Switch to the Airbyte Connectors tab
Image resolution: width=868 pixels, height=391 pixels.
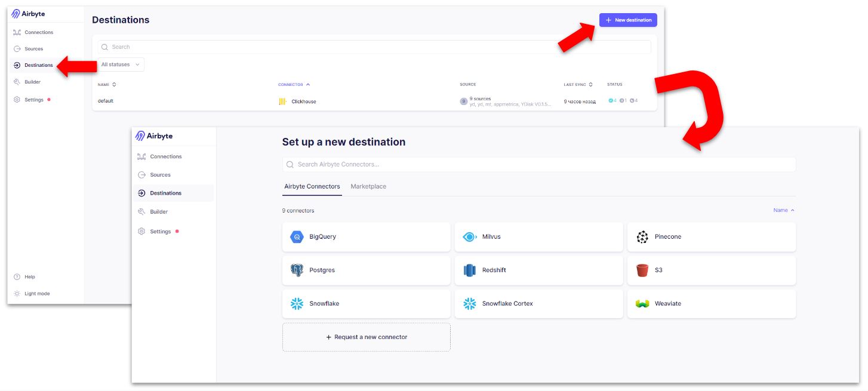pyautogui.click(x=312, y=187)
